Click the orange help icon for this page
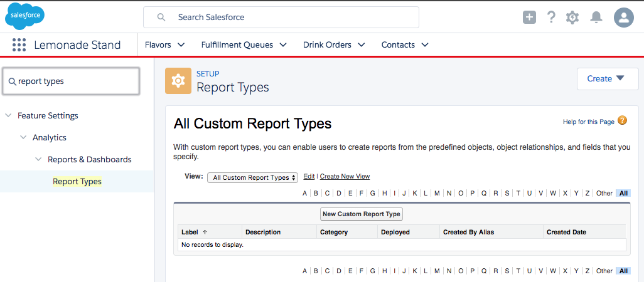This screenshot has height=282, width=644. (622, 120)
